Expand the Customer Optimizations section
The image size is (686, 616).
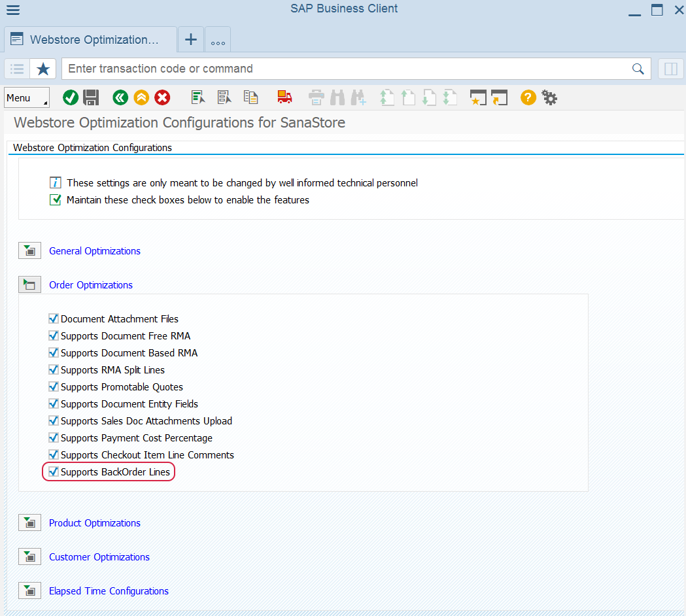coord(29,557)
